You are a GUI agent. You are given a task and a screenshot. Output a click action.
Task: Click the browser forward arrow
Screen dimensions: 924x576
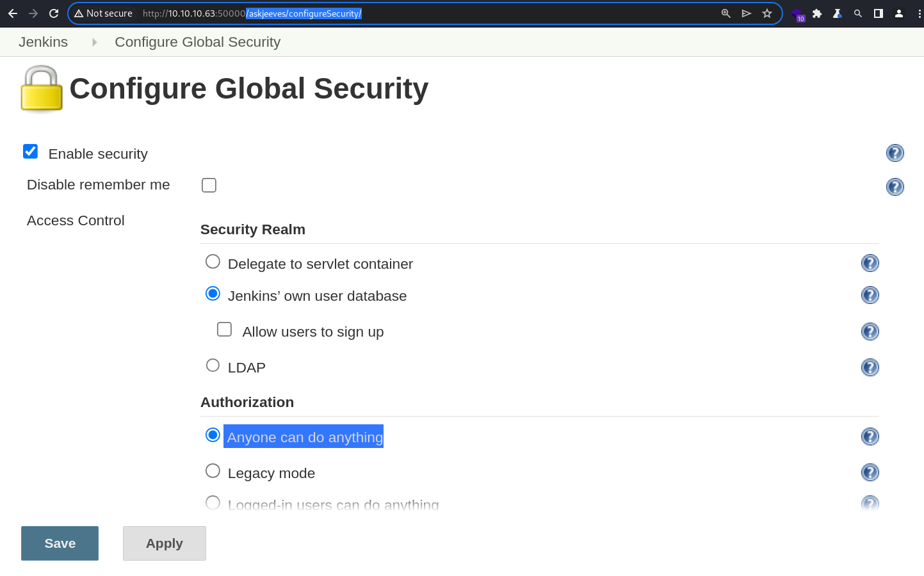[33, 13]
